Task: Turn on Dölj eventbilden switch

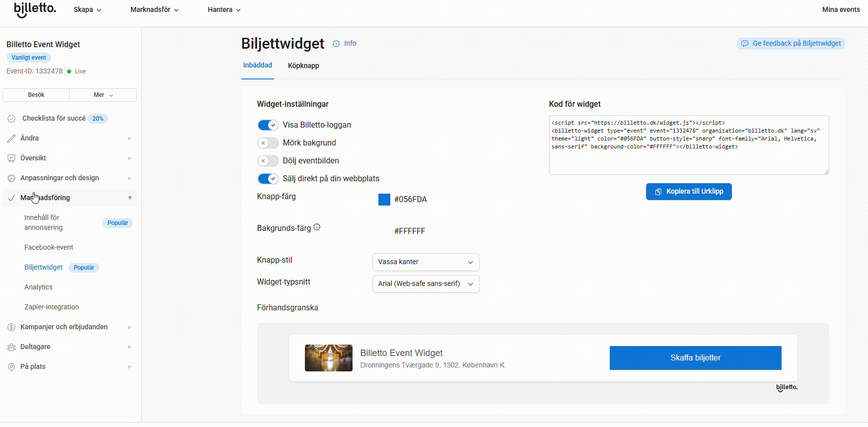Action: pos(268,161)
